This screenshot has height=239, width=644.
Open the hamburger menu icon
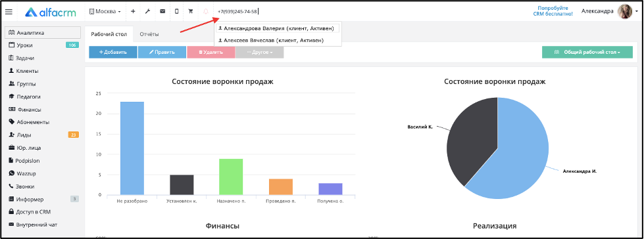pos(9,11)
